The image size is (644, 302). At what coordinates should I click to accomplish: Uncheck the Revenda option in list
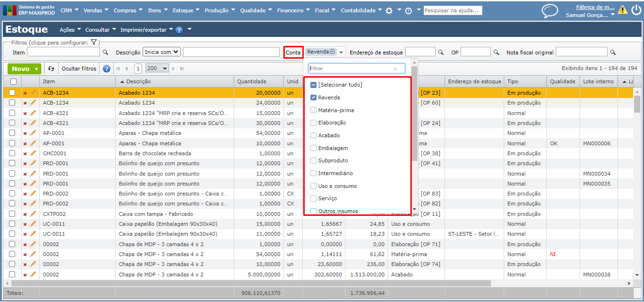(313, 98)
